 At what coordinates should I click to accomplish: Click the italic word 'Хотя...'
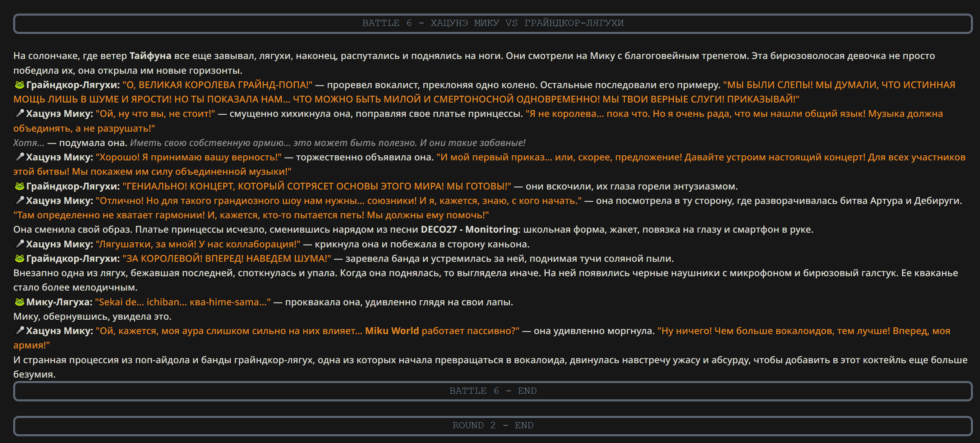[x=29, y=143]
